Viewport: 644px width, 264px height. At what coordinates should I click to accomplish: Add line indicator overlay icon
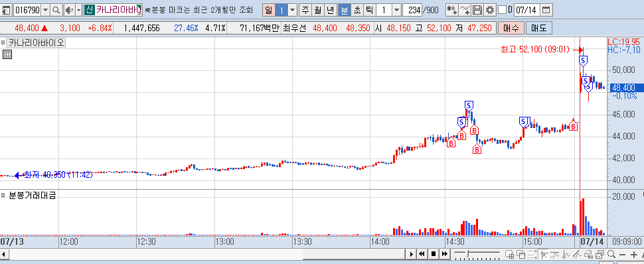(465, 10)
